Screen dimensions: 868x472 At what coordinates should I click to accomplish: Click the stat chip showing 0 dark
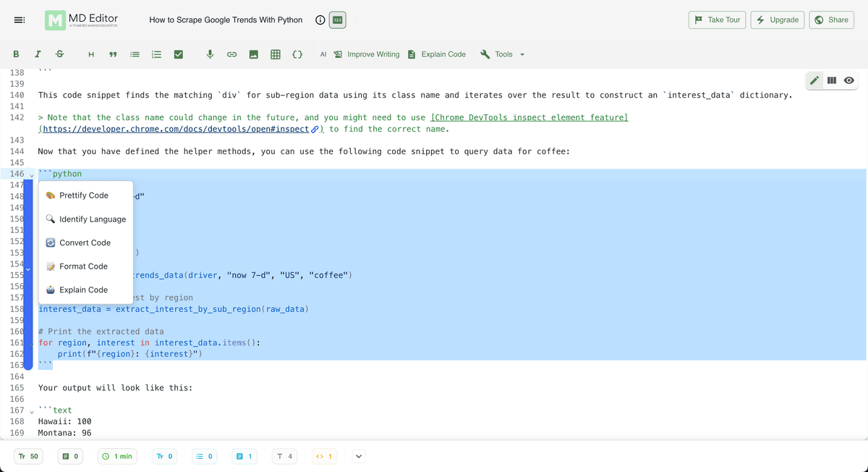tap(70, 456)
